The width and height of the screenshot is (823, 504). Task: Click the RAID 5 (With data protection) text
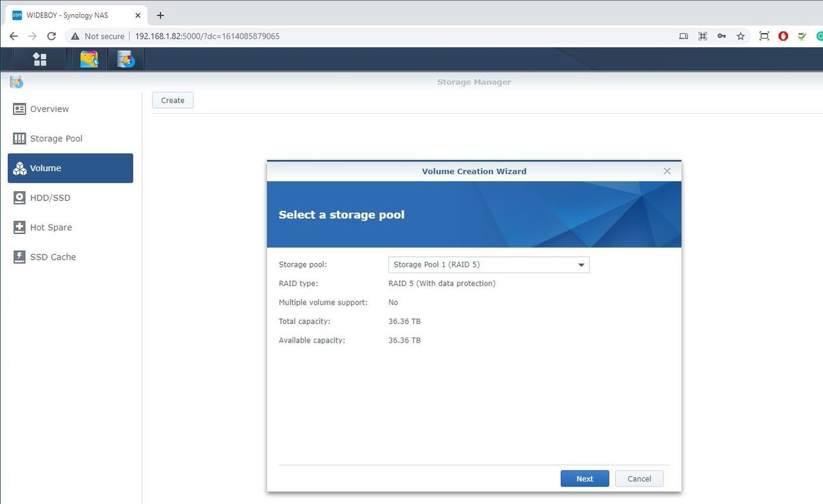(x=442, y=283)
